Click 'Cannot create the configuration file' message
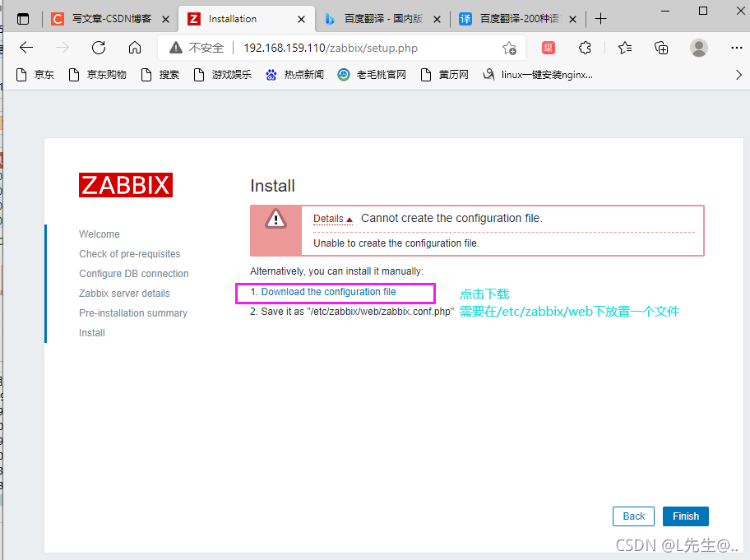 click(451, 218)
